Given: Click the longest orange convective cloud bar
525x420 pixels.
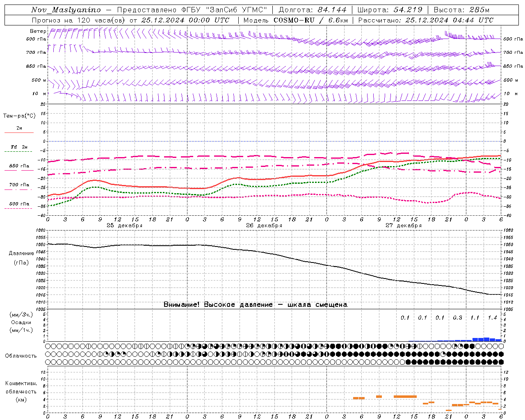Looking at the screenshot, I should pyautogui.click(x=405, y=397).
